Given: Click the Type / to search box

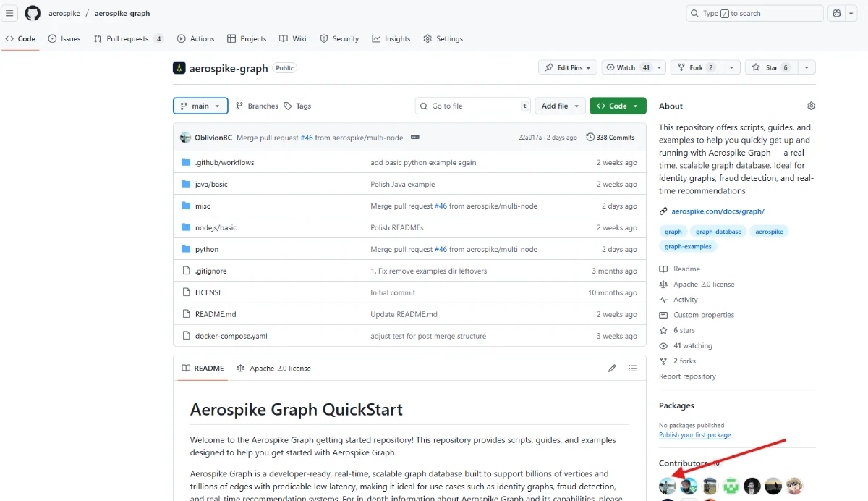Looking at the screenshot, I should [754, 13].
